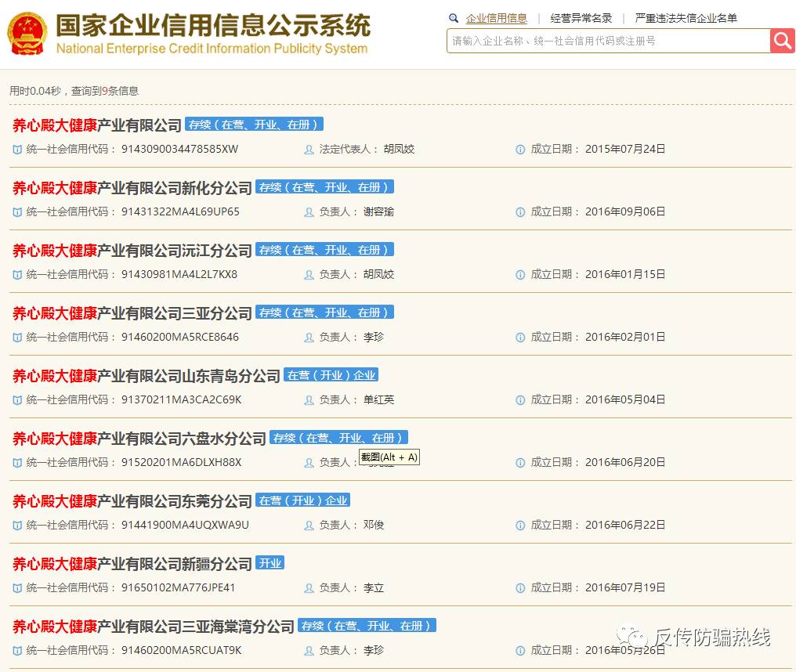The width and height of the screenshot is (796, 672).
Task: Click credit code icon for 91370211MA3CA2C69K
Action: point(17,400)
